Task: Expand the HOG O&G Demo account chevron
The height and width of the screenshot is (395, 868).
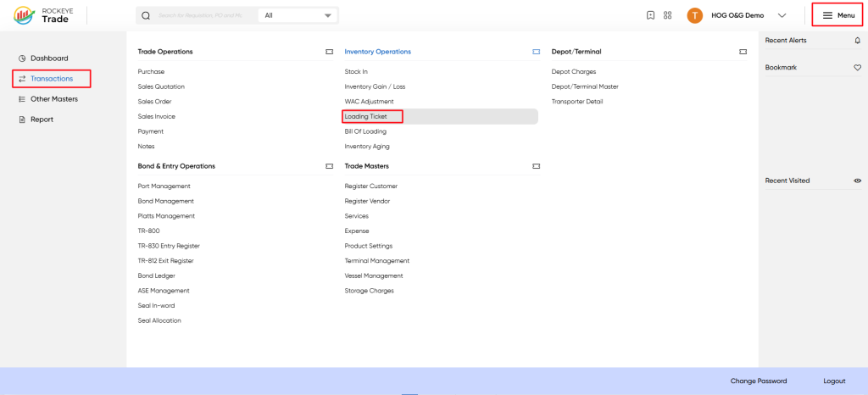Action: point(782,15)
